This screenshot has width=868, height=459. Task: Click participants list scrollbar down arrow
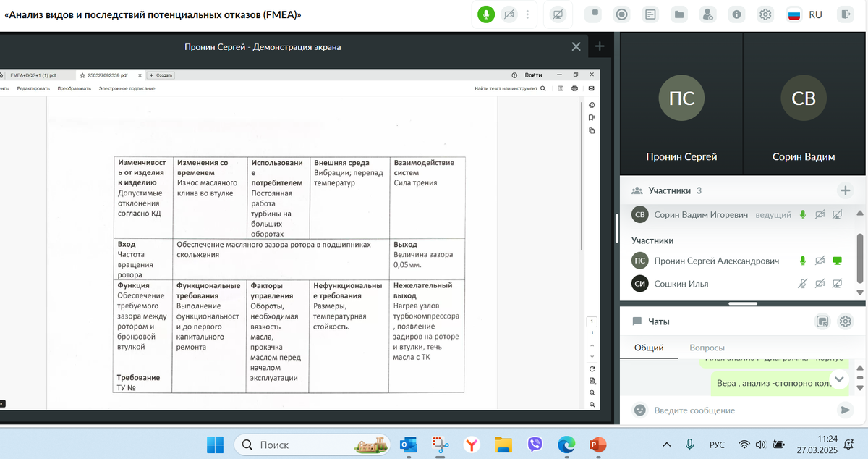coord(860,292)
